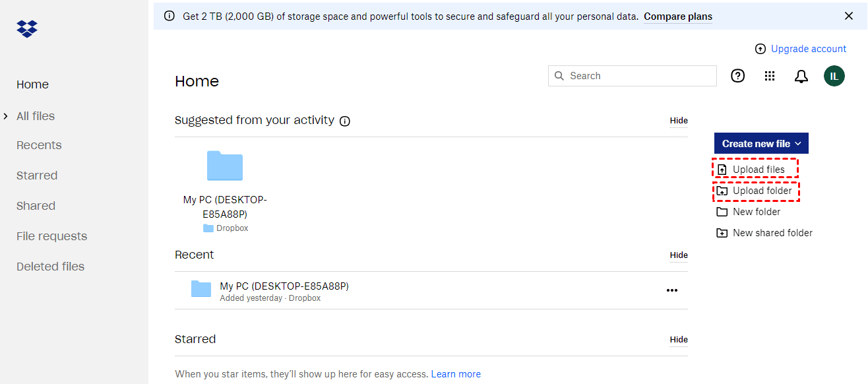Click the Upload files option
Image resolution: width=868 pixels, height=384 pixels.
(x=758, y=170)
